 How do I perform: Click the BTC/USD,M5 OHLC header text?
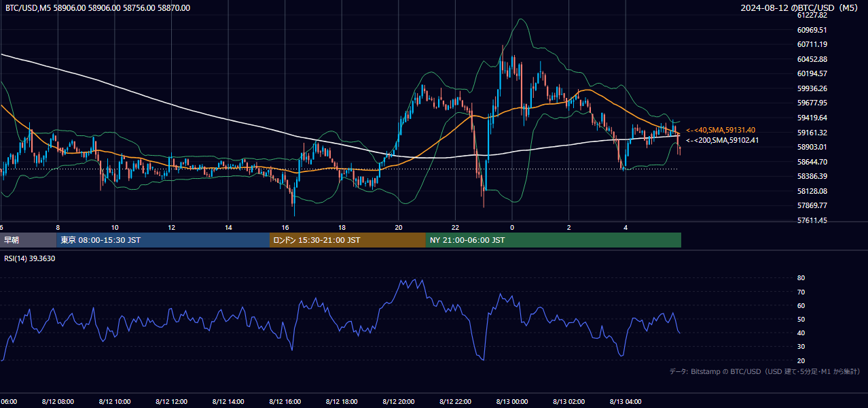(98, 8)
